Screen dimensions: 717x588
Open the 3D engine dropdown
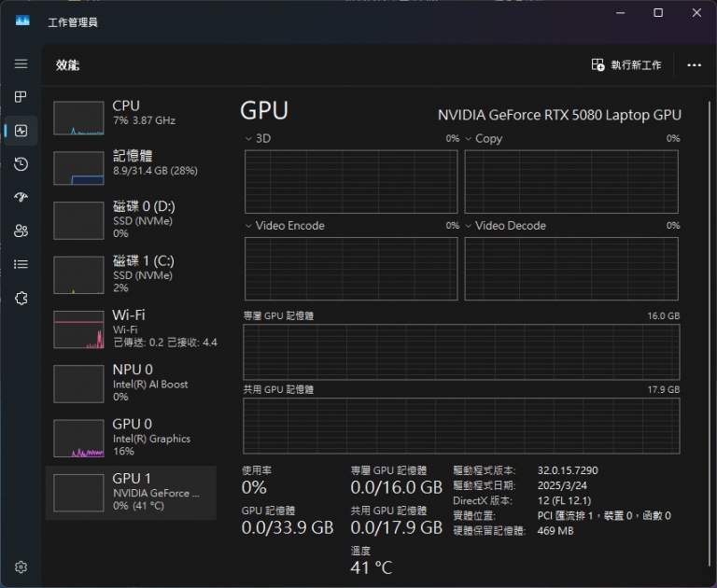pos(259,138)
